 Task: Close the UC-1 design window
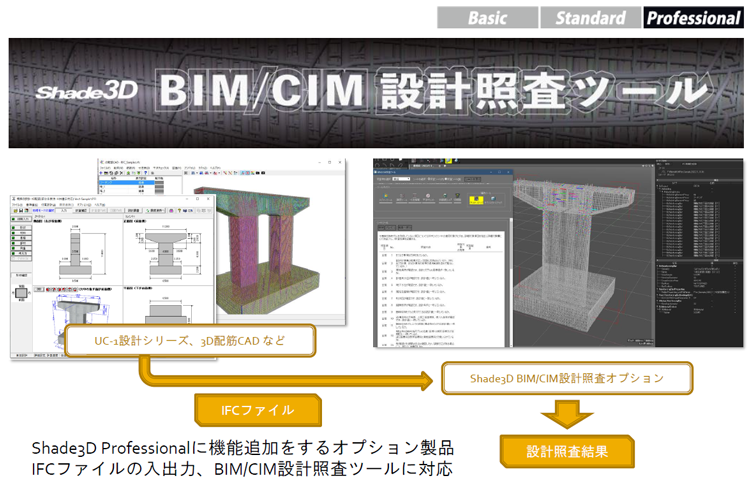(x=208, y=199)
